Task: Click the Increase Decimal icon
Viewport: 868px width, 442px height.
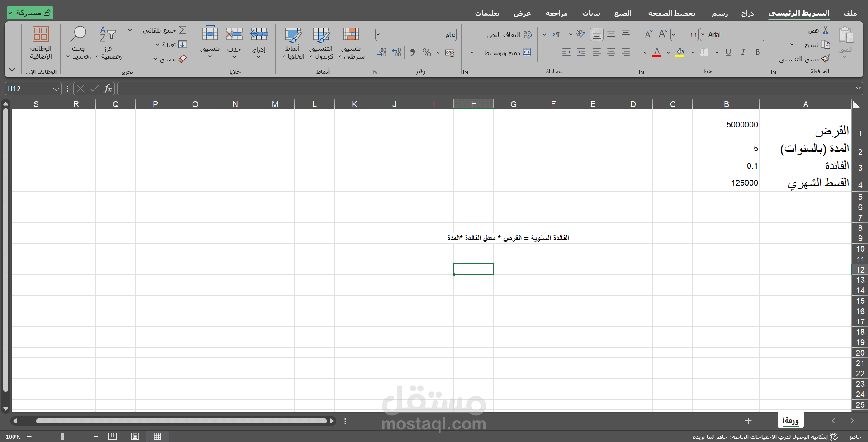Action: coord(396,52)
